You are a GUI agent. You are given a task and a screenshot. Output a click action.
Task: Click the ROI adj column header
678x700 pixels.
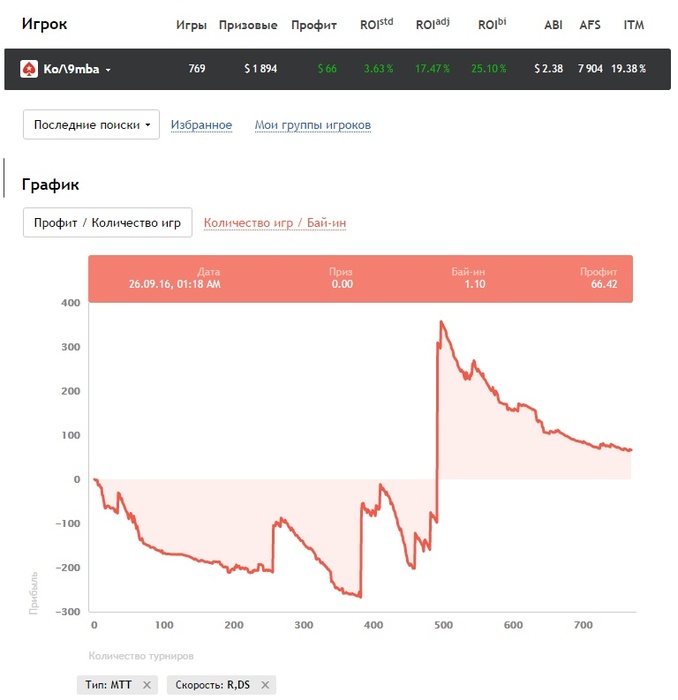click(x=433, y=24)
